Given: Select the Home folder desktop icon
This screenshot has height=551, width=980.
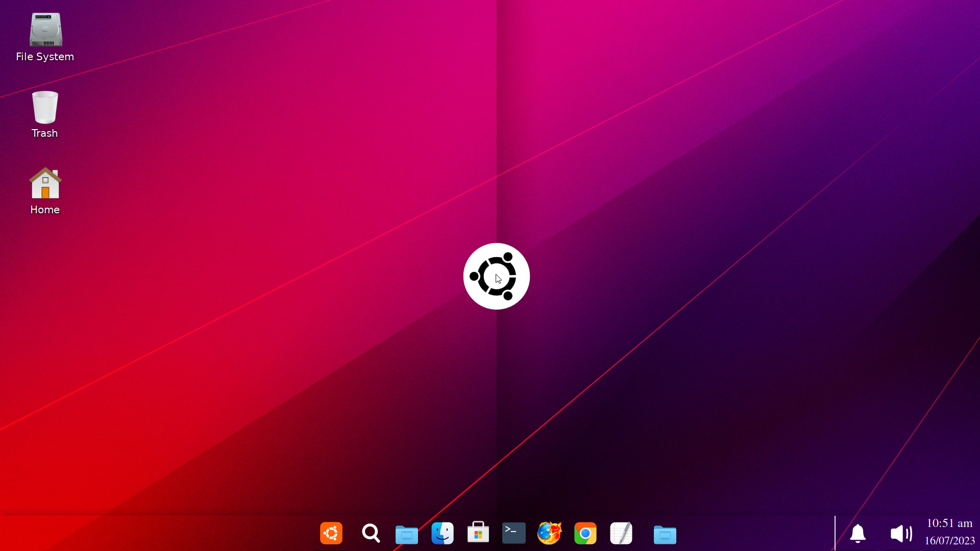Looking at the screenshot, I should pos(45,184).
